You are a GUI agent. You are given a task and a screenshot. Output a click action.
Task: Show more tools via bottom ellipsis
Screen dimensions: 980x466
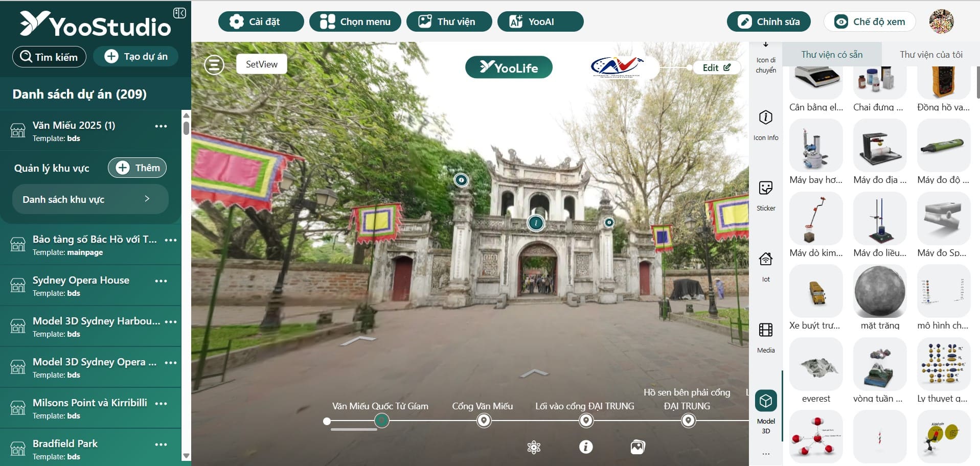[x=766, y=453]
